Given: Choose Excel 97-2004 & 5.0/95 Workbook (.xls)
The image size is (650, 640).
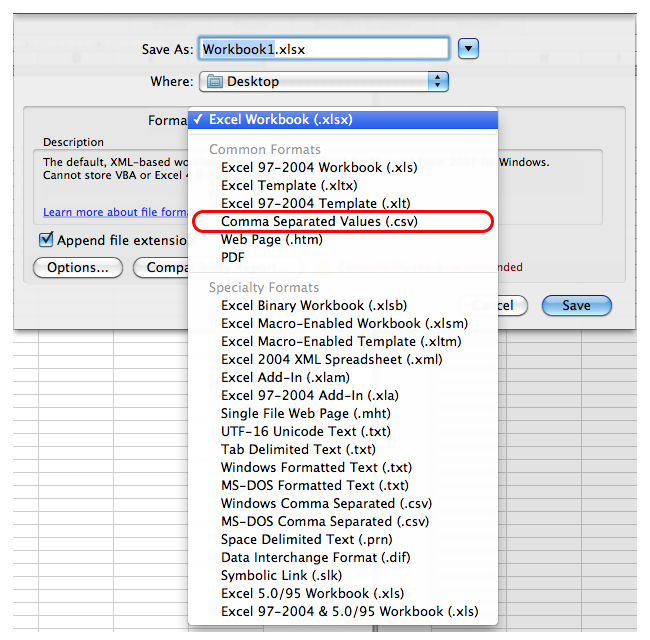Looking at the screenshot, I should tap(343, 611).
